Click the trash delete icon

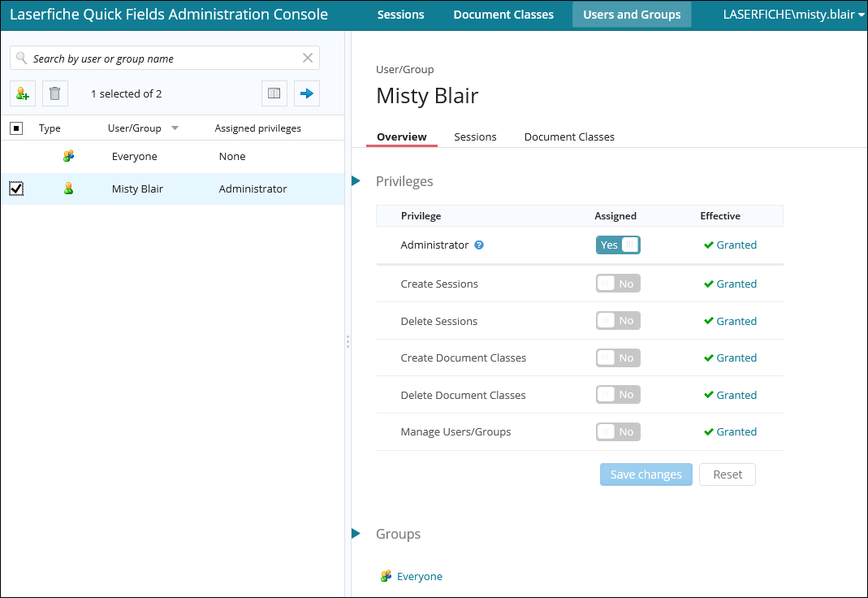[55, 93]
